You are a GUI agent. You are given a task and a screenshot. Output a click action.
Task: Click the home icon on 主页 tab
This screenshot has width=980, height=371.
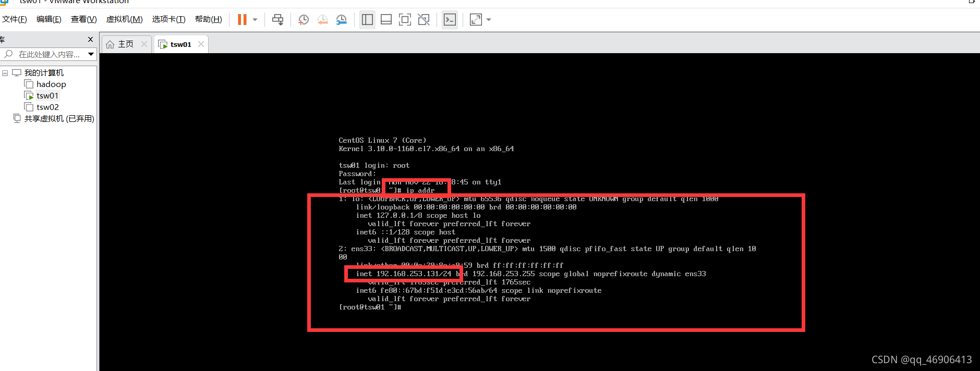pos(110,44)
